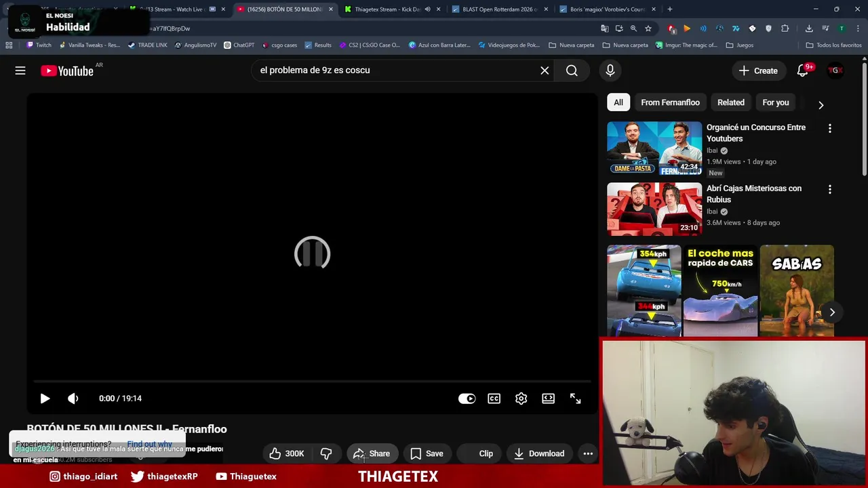
Task: Play the video with the play button
Action: tap(45, 399)
